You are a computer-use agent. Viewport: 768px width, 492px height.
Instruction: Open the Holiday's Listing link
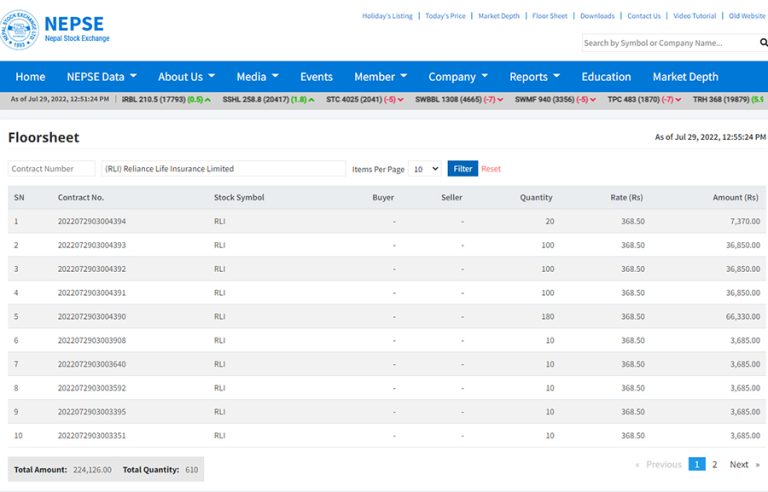click(x=387, y=16)
